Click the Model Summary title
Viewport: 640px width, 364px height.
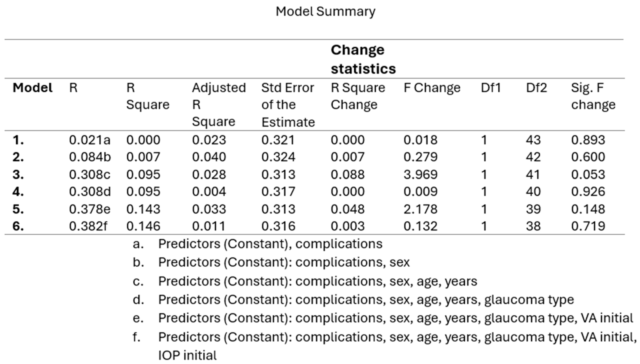pyautogui.click(x=325, y=11)
